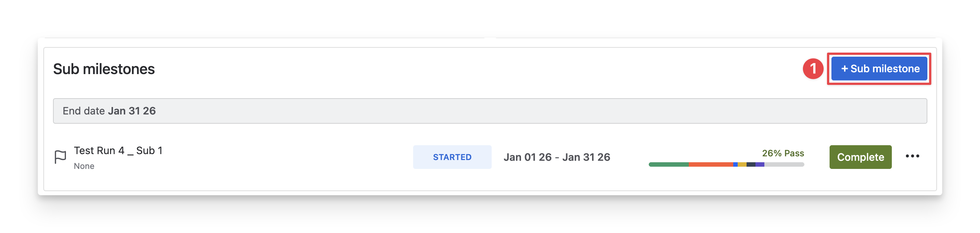Click the STARTED status badge
This screenshot has height=233, width=980.
coord(452,157)
